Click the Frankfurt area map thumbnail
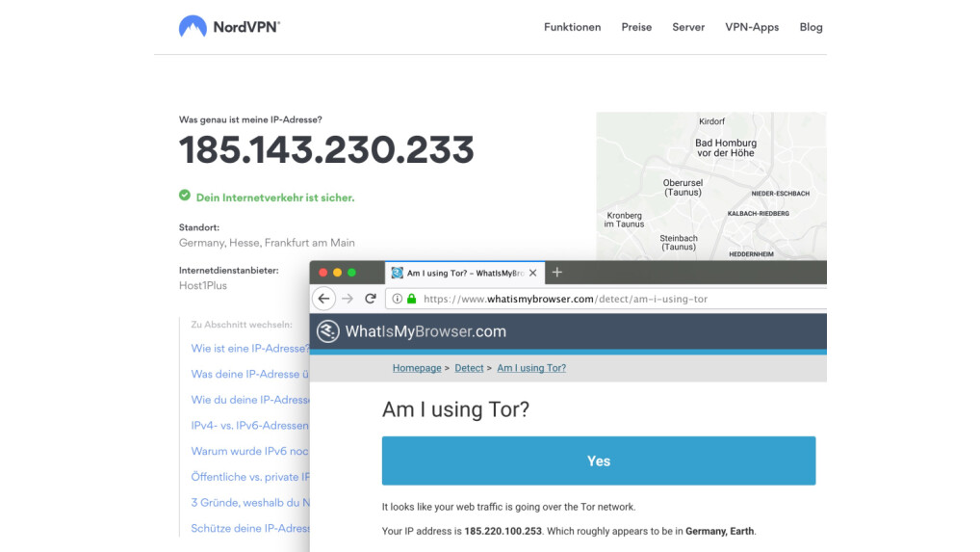Viewport: 980px width, 552px height. [x=710, y=186]
